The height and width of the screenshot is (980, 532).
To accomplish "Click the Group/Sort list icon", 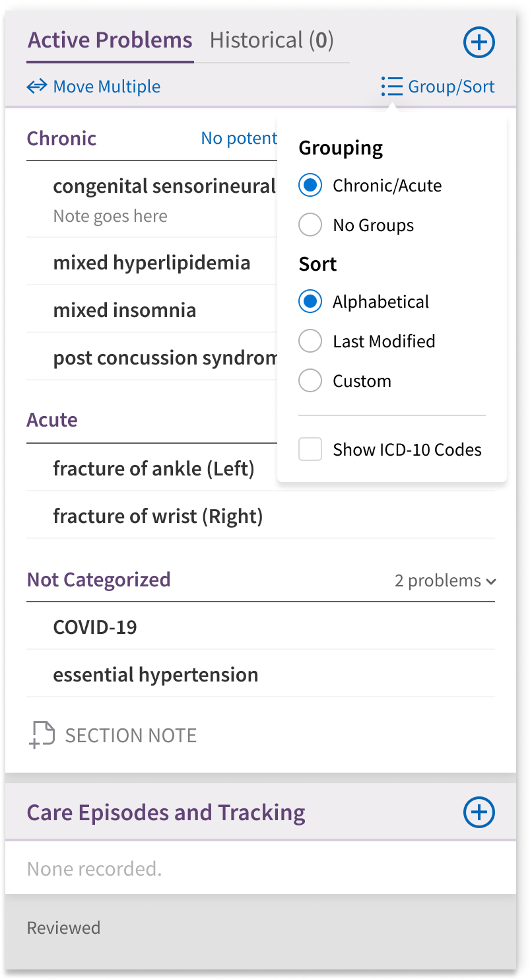I will click(x=392, y=87).
